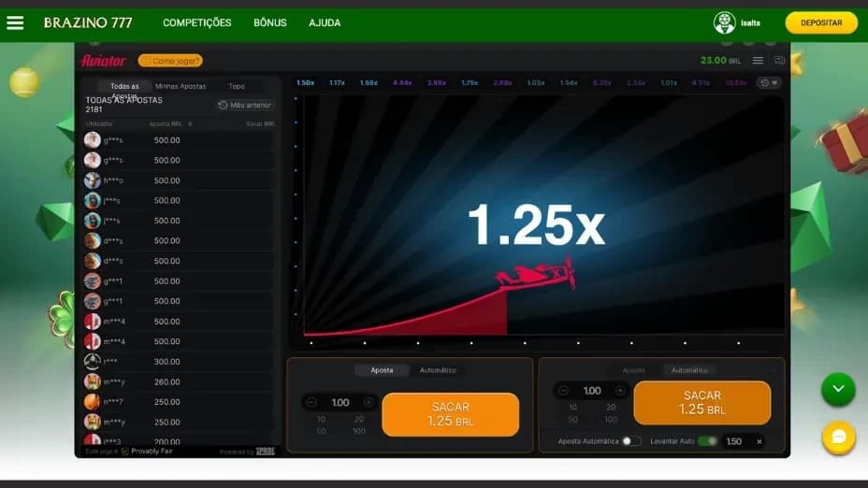The height and width of the screenshot is (488, 868).
Task: Switch to the Minhas Apostas tab
Action: point(181,86)
